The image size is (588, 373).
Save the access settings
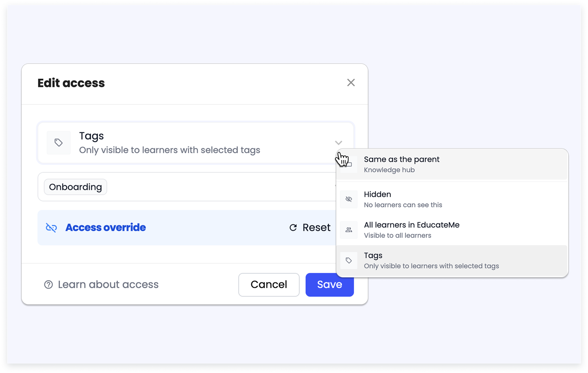pyautogui.click(x=329, y=285)
